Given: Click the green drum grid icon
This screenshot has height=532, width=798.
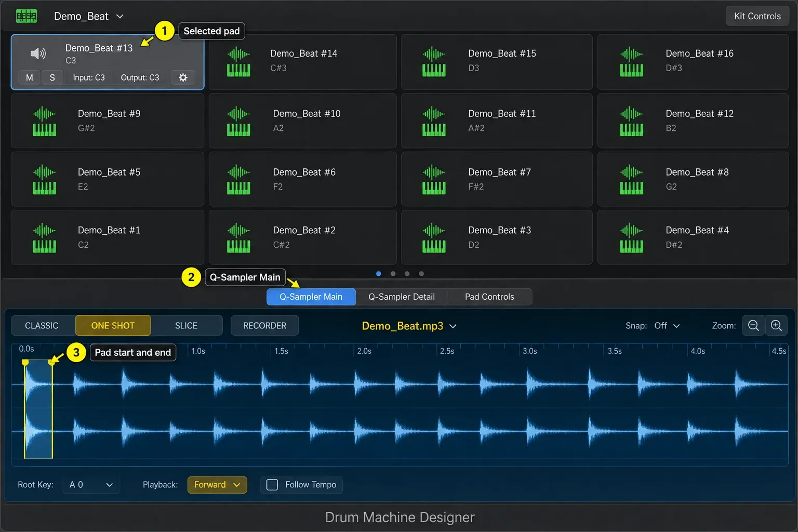Looking at the screenshot, I should [26, 16].
